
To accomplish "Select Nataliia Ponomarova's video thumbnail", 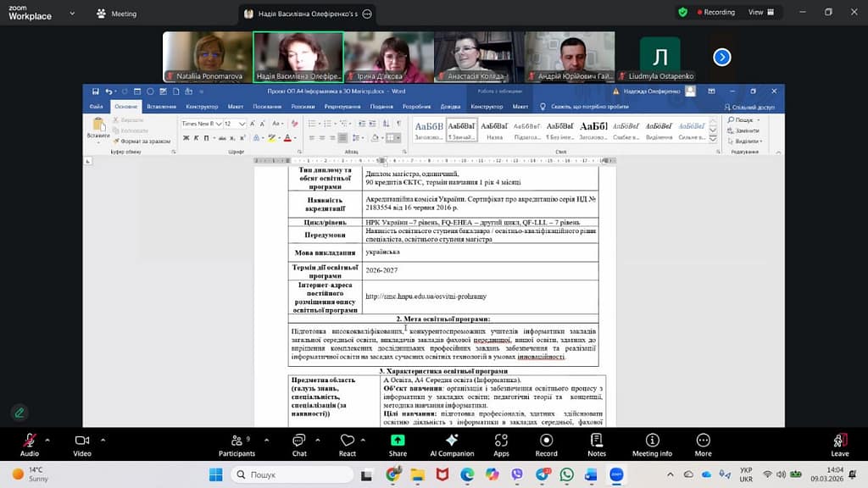I will click(x=207, y=57).
